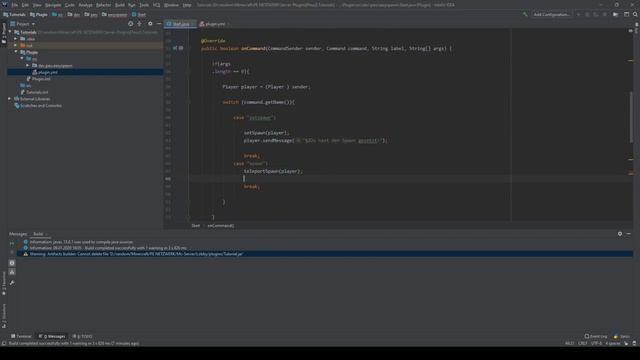Image resolution: width=640 pixels, height=360 pixels.
Task: Open Project panel settings gear
Action: (x=150, y=24)
